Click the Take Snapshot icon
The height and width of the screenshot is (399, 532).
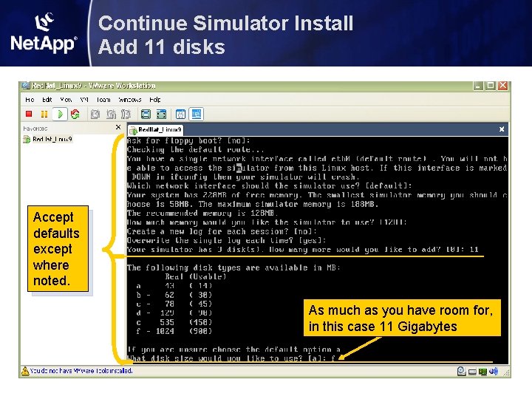(x=95, y=115)
